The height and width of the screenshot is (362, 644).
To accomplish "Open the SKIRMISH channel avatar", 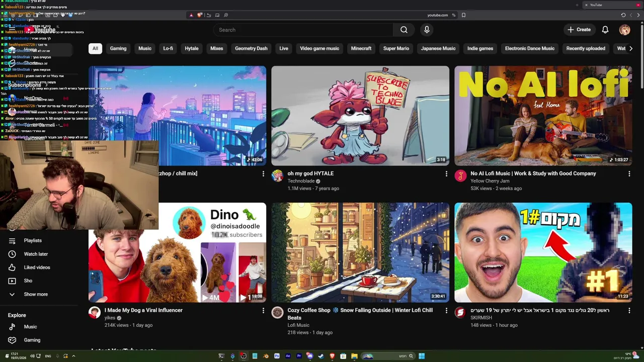I will (460, 312).
